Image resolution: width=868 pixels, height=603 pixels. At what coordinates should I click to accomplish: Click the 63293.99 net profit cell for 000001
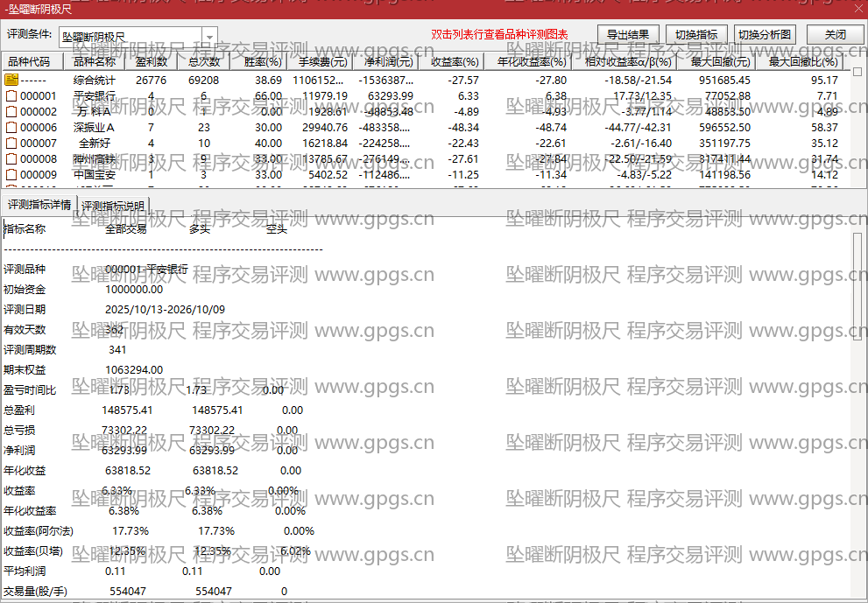tap(391, 96)
